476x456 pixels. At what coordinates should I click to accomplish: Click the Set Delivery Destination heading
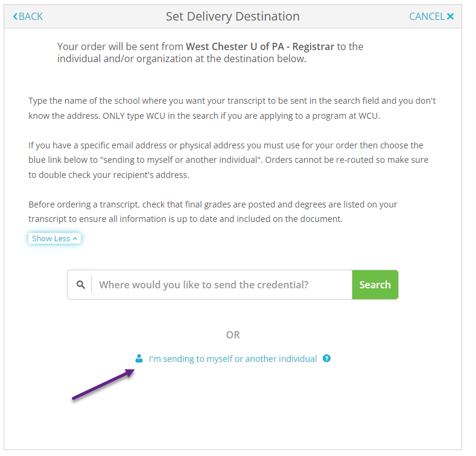[232, 16]
